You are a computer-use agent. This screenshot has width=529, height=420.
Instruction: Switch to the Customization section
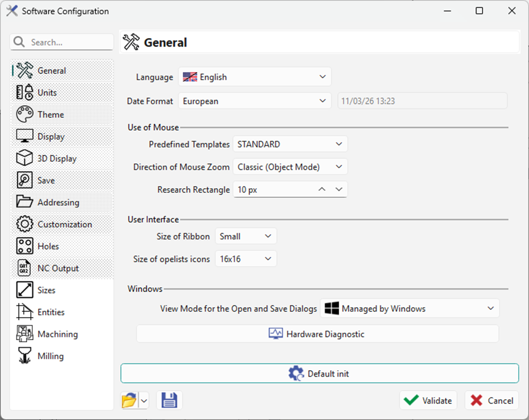(x=64, y=224)
